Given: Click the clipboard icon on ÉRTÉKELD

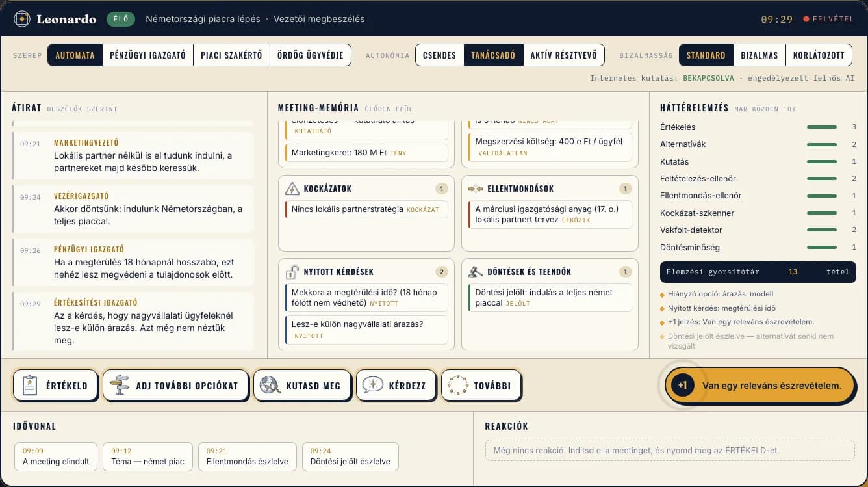Looking at the screenshot, I should click(x=29, y=386).
